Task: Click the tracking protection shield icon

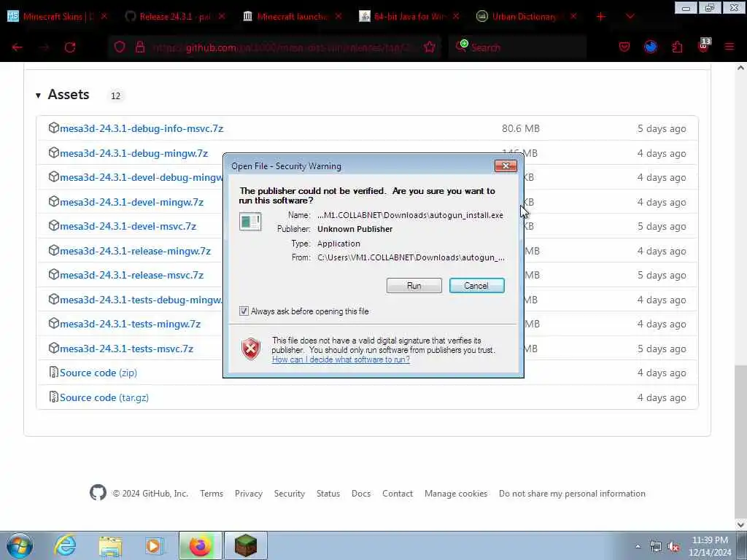Action: 120,47
